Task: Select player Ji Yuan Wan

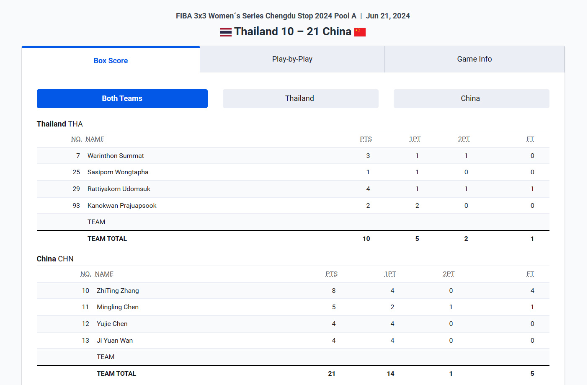Action: (115, 341)
